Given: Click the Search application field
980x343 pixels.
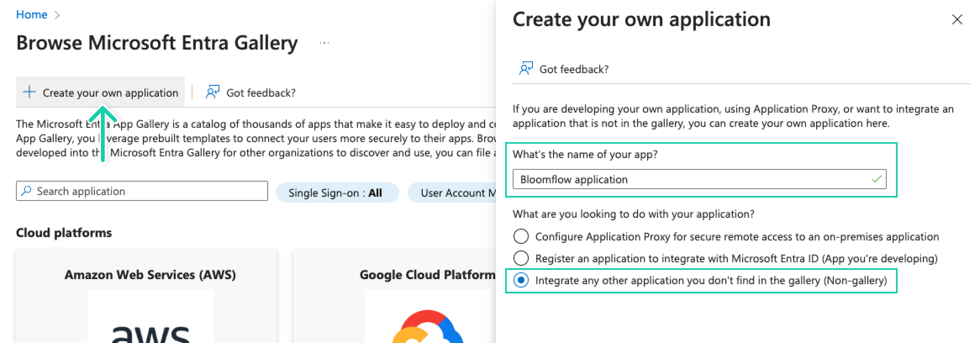Looking at the screenshot, I should (142, 191).
